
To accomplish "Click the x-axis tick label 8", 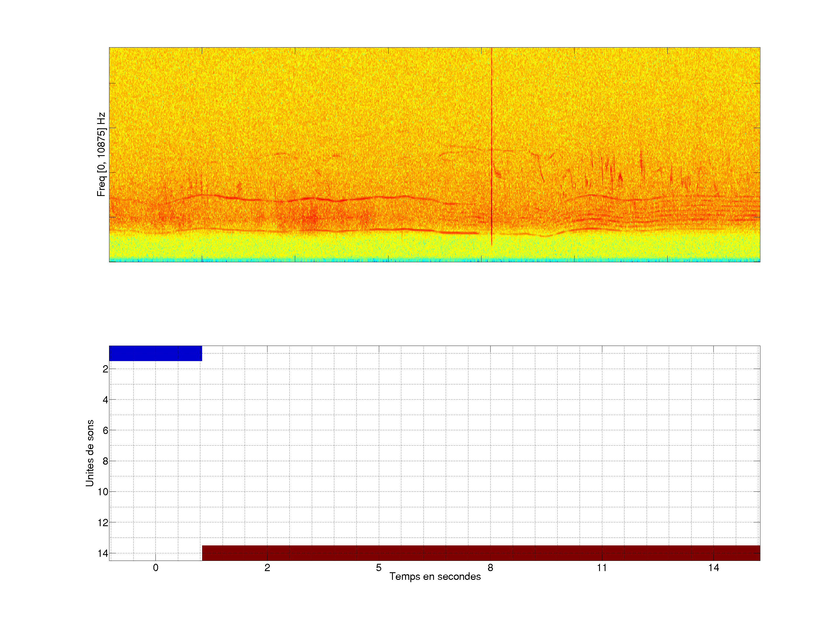I will pyautogui.click(x=490, y=568).
